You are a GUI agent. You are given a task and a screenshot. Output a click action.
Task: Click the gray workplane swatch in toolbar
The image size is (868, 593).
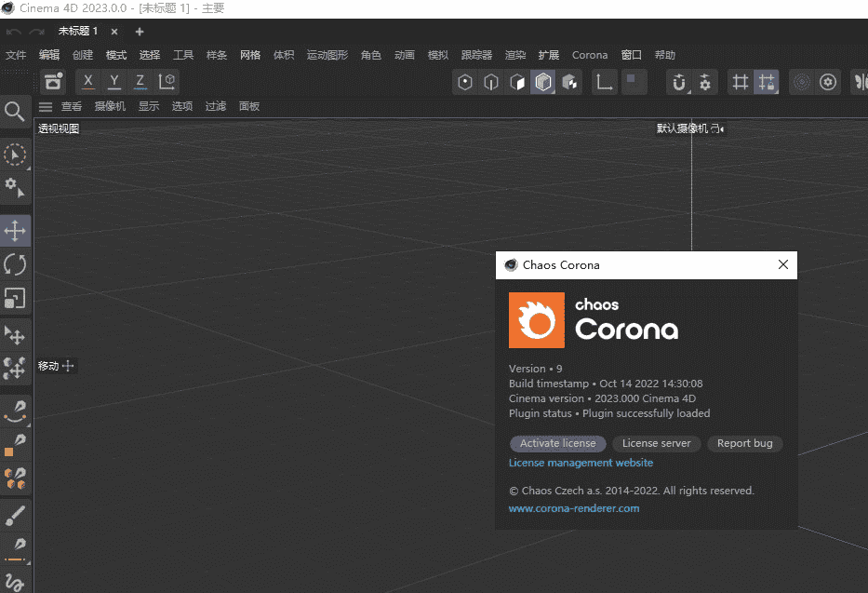tap(632, 81)
